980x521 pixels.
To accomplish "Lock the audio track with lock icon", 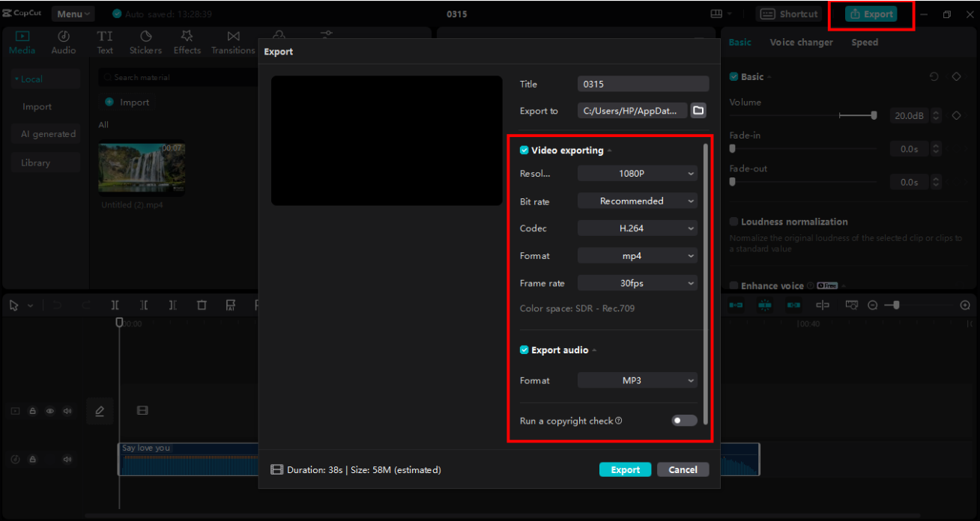I will [32, 460].
